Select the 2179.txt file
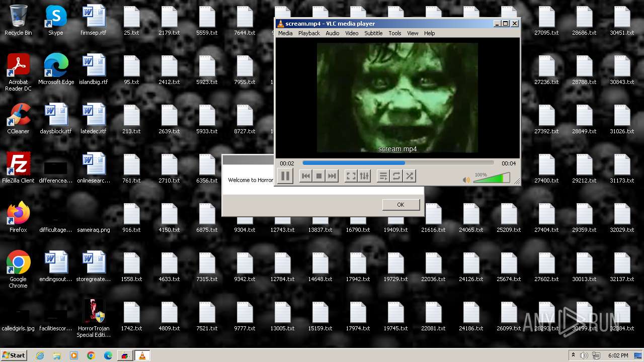Viewport: 644px width, 362px height. coord(169,21)
